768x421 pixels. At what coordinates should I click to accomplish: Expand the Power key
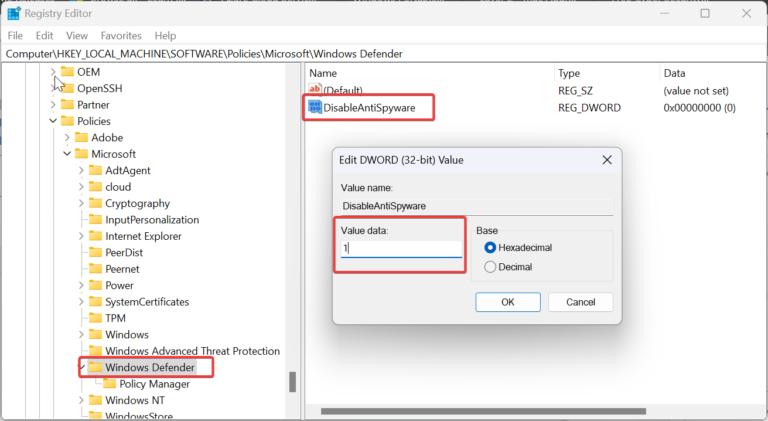pyautogui.click(x=81, y=285)
